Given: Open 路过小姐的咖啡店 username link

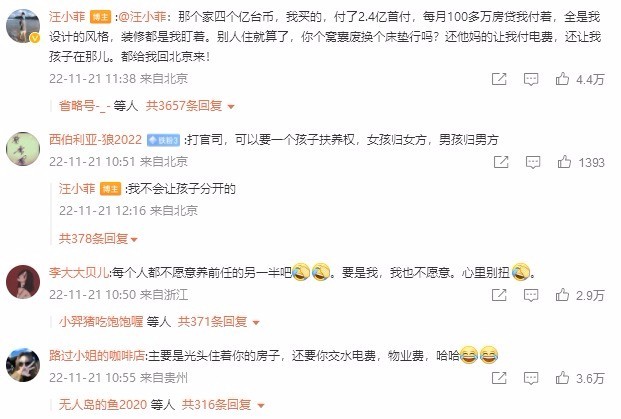Looking at the screenshot, I should click(x=97, y=355).
